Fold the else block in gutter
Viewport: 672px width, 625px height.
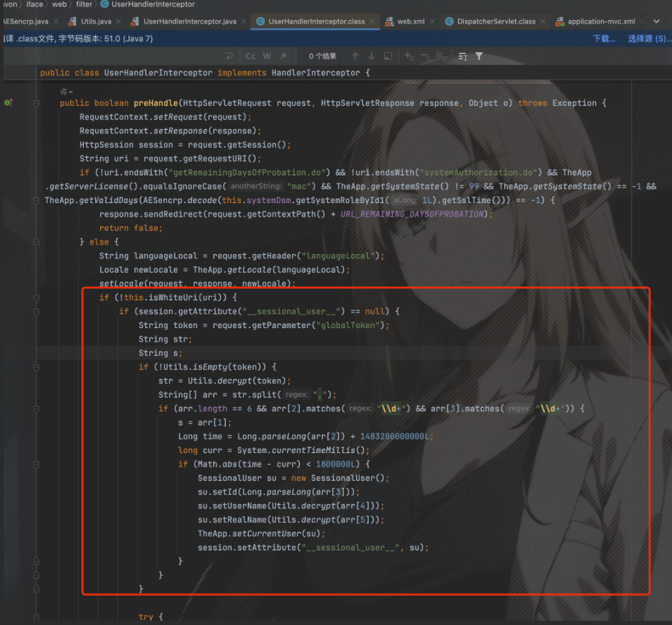pos(36,242)
